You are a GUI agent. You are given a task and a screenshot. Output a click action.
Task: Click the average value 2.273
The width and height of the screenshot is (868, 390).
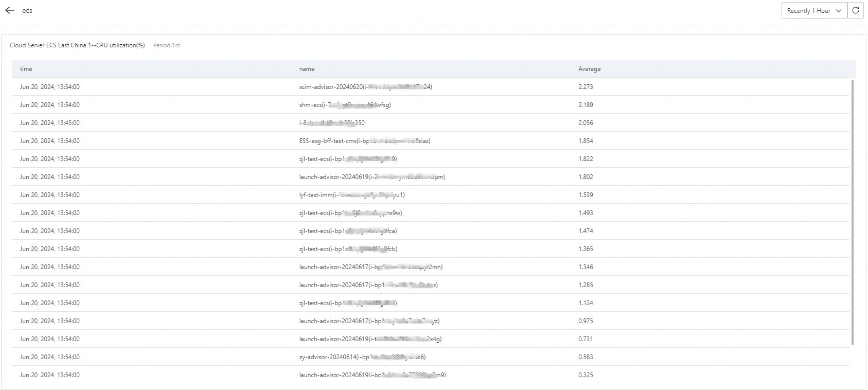[x=586, y=87]
